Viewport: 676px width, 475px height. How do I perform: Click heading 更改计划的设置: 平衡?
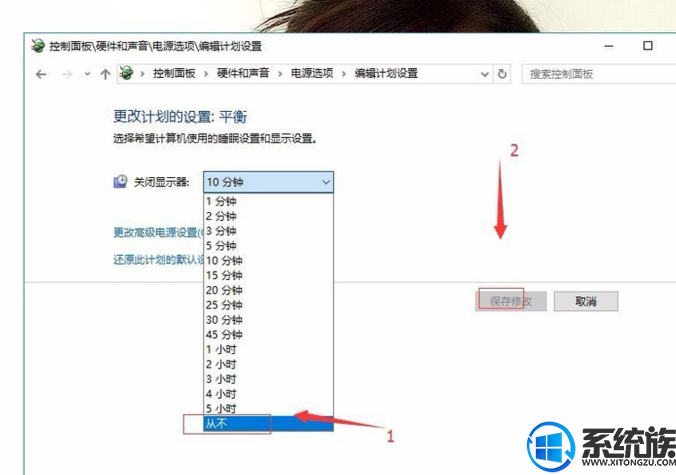(x=180, y=117)
